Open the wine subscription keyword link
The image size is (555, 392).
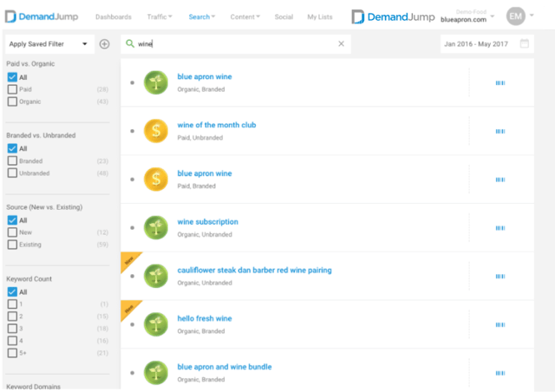(x=208, y=222)
